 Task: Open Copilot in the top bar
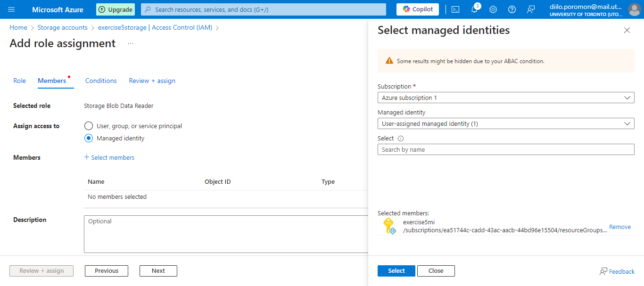(417, 9)
